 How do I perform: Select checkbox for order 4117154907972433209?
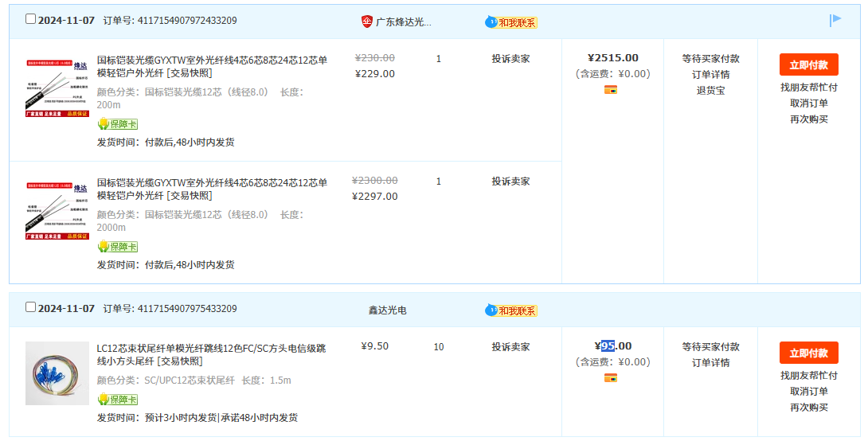(x=30, y=19)
